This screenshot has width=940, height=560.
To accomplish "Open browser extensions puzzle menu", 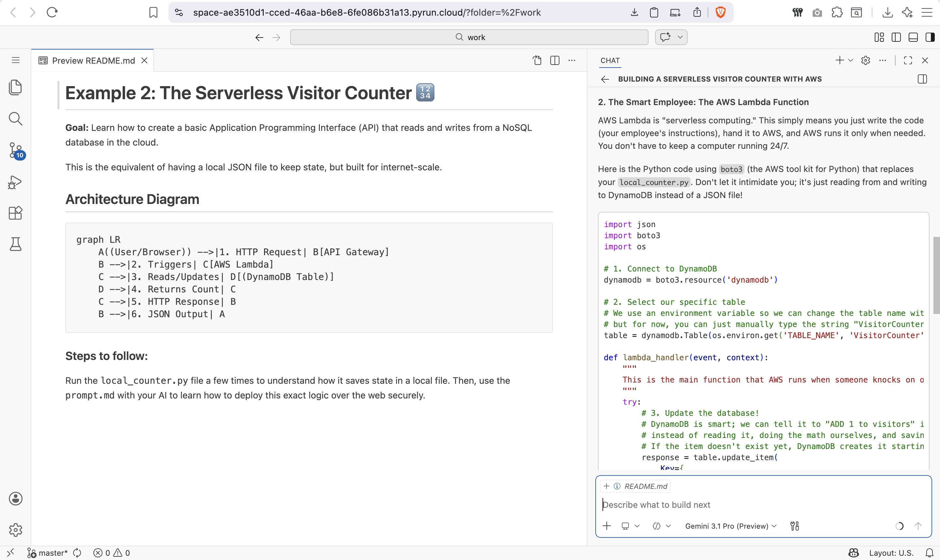I will (837, 12).
